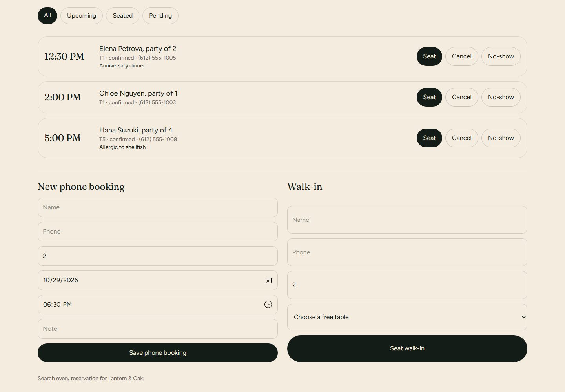
Task: Open the clock icon in time field
Action: click(268, 305)
